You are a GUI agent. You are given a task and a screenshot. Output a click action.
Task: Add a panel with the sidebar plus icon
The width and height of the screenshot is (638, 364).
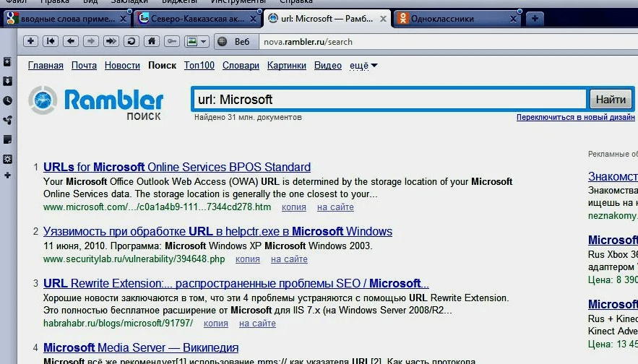pyautogui.click(x=7, y=175)
